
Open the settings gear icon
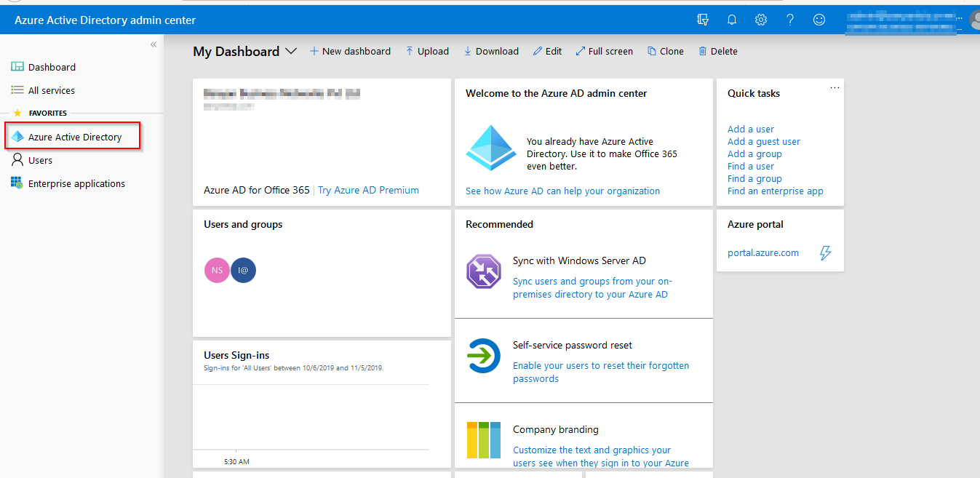761,20
